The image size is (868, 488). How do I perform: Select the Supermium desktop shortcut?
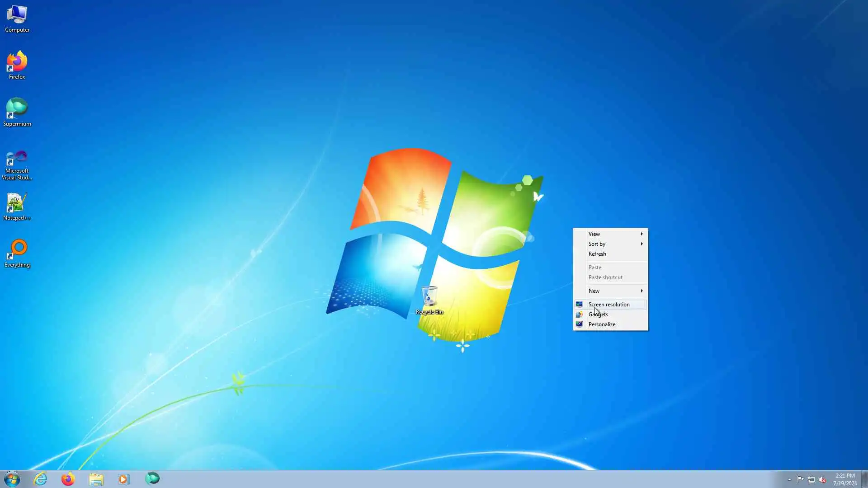(x=17, y=112)
